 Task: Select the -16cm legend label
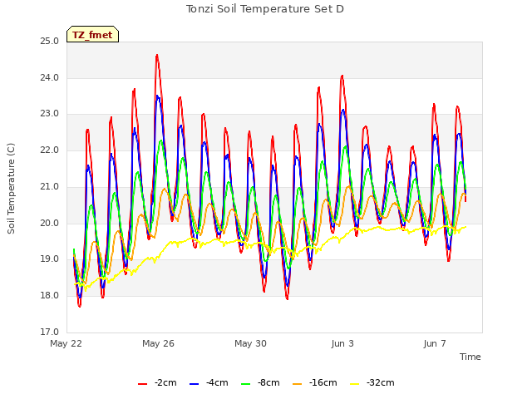[x=323, y=382]
